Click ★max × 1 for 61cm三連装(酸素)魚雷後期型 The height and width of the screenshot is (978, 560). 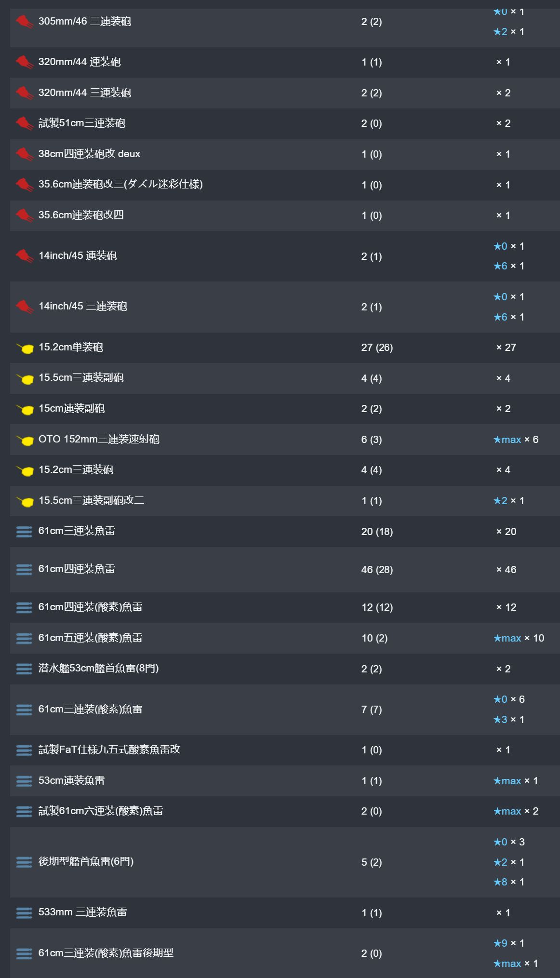tap(515, 964)
